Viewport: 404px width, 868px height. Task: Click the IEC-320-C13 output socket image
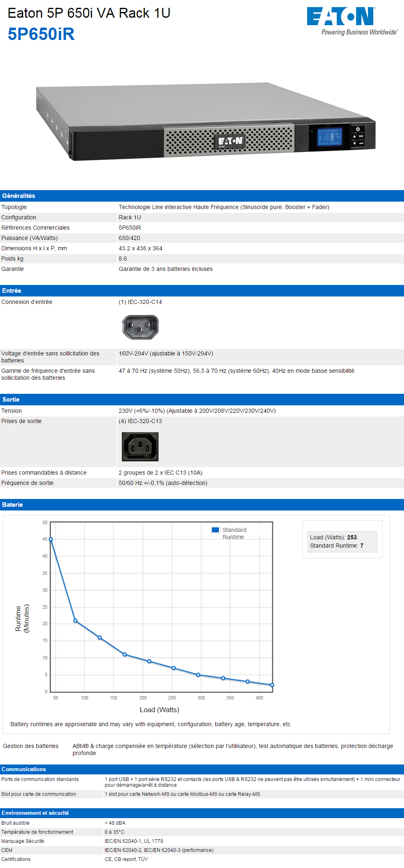[x=140, y=447]
